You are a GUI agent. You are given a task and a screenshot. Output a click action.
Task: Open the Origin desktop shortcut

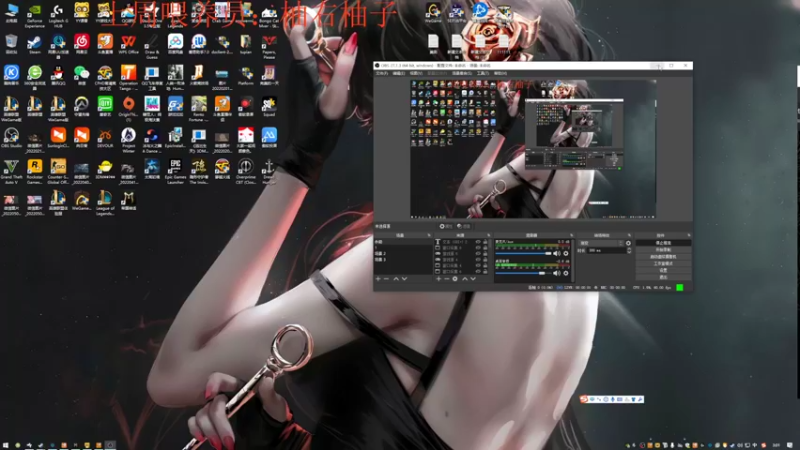[x=129, y=109]
